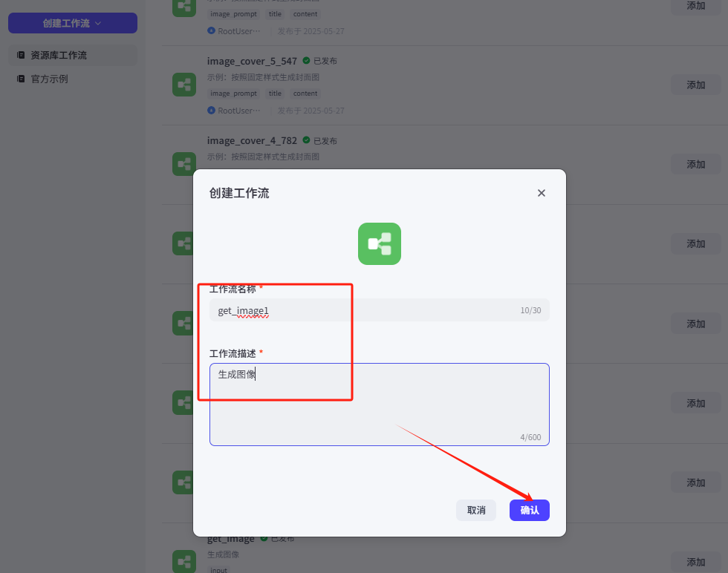Click title tag of image_cover_5_547

pos(275,94)
